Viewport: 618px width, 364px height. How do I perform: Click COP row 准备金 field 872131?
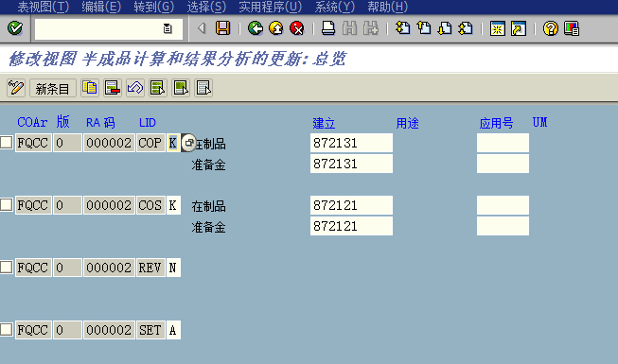[351, 164]
